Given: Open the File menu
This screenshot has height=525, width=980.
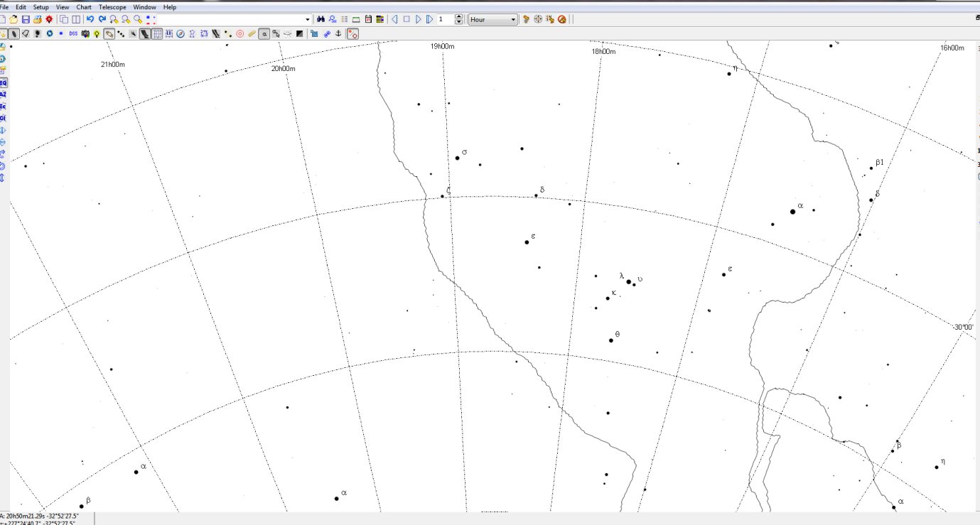Looking at the screenshot, I should tap(4, 7).
